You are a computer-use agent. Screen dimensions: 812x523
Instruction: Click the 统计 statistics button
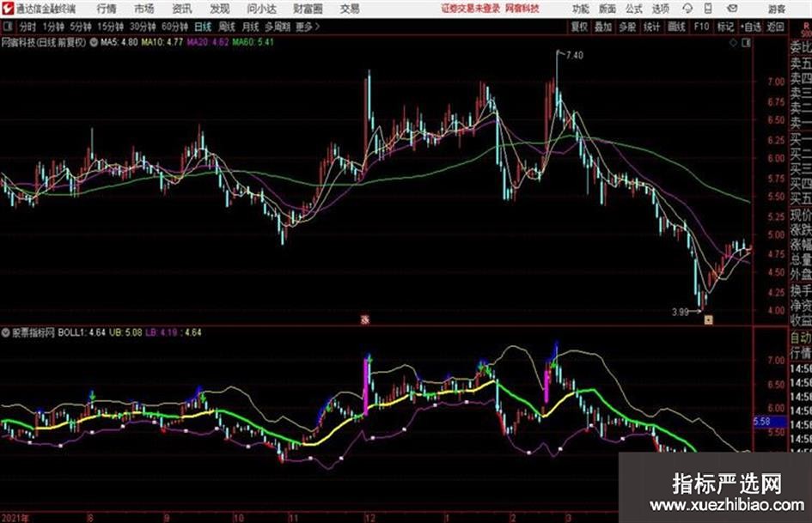click(651, 27)
